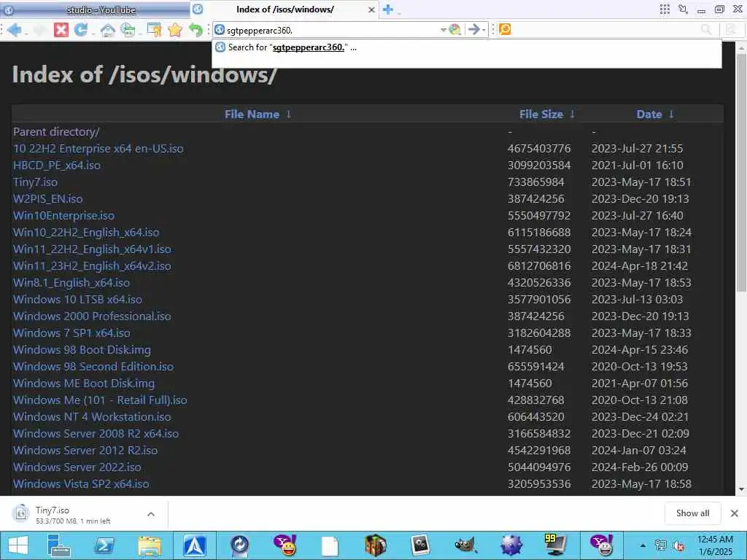Select the Index of /isos/windows/ tab
This screenshot has height=560, width=747.
(x=285, y=9)
